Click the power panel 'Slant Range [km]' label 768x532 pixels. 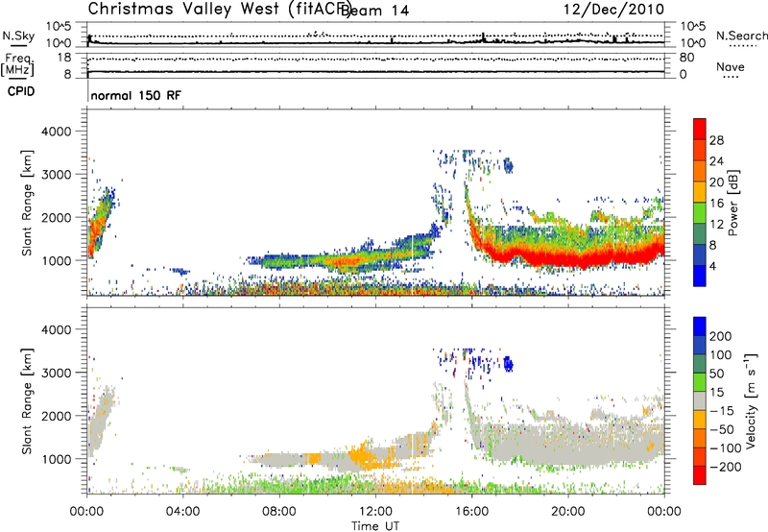(27, 203)
